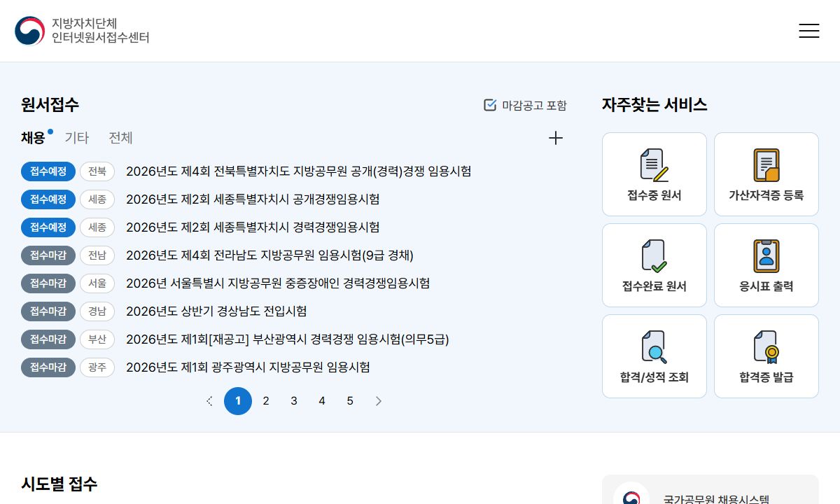Click 접수마감 badge on the 부산 row
This screenshot has width=840, height=504.
tap(48, 339)
